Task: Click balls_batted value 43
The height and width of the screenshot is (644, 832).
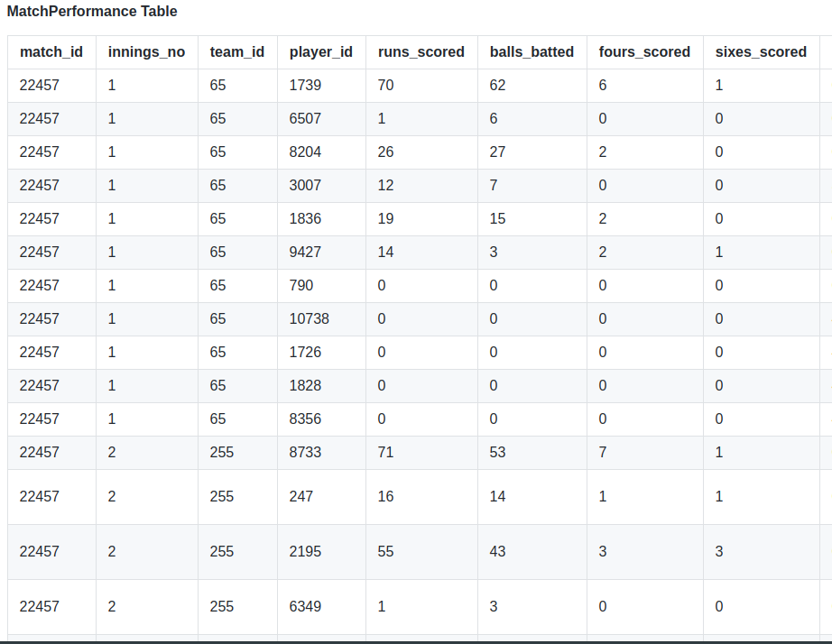Action: point(498,552)
